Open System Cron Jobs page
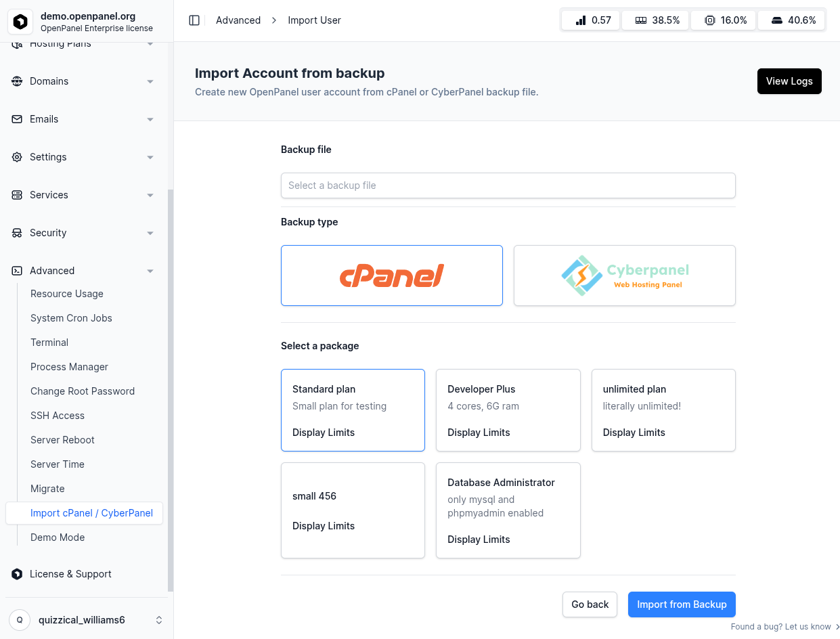The width and height of the screenshot is (840, 639). [71, 318]
